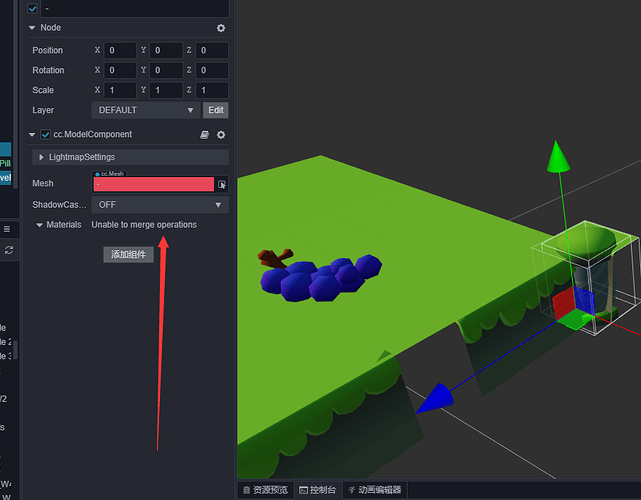Select the red plane gizmo handle
Image resolution: width=641 pixels, height=500 pixels.
click(x=564, y=303)
